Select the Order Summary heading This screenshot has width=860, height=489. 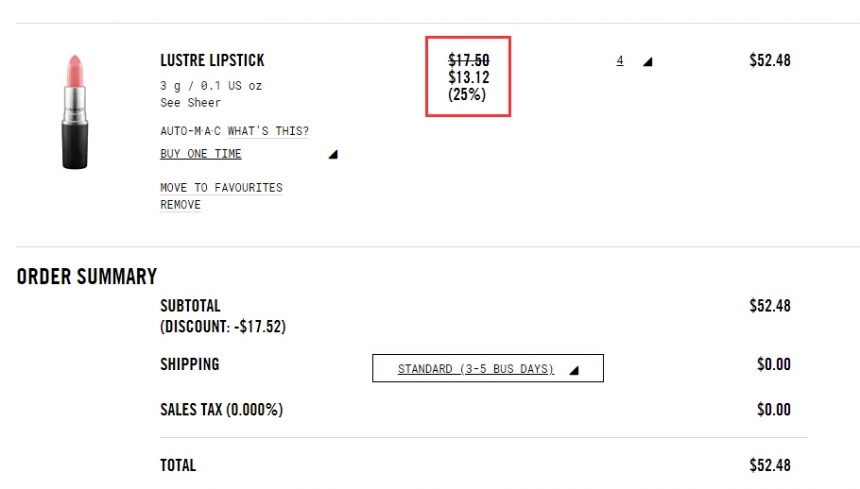click(87, 277)
